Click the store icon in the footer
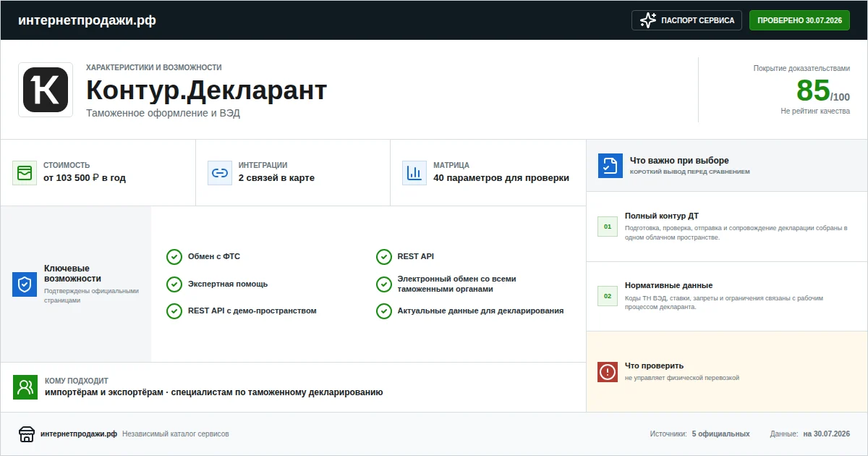 (27, 434)
